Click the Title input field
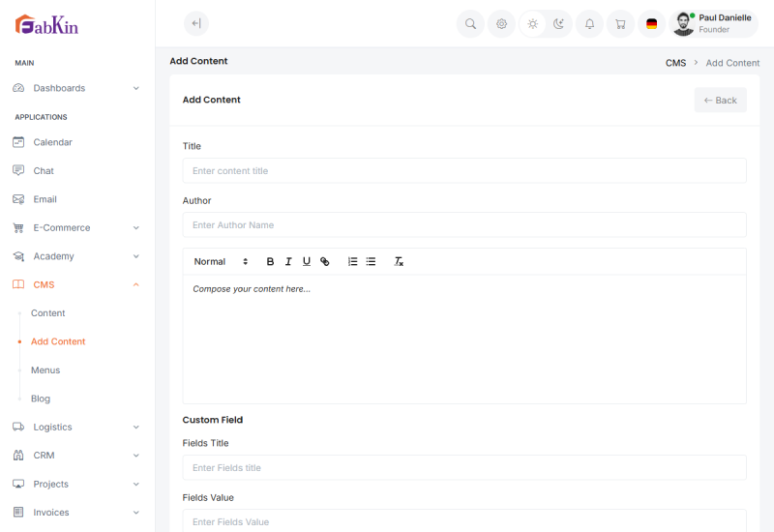This screenshot has height=532, width=774. coord(464,171)
